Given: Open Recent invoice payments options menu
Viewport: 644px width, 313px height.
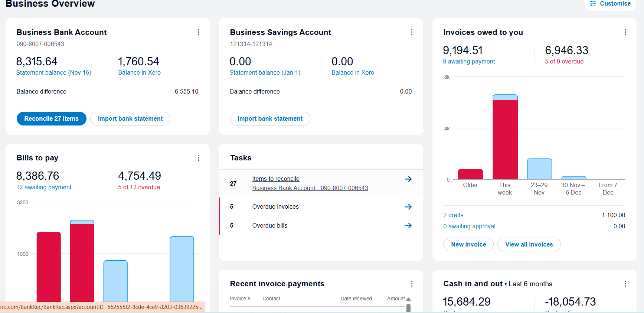Looking at the screenshot, I should pos(412,284).
